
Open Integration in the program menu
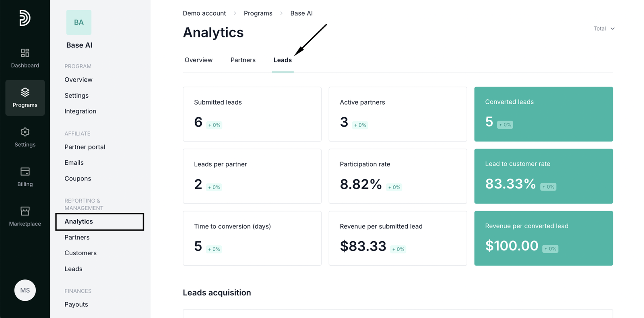(x=80, y=111)
